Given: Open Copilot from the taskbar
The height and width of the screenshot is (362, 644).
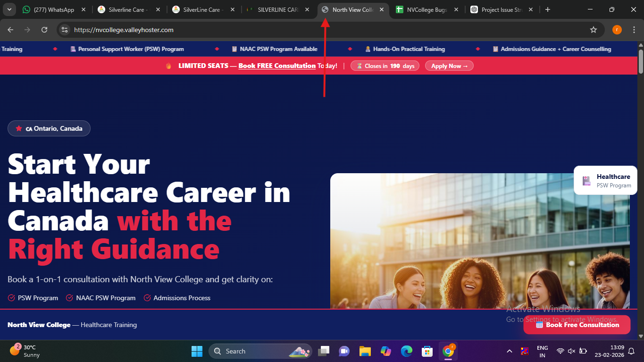Looking at the screenshot, I should pyautogui.click(x=386, y=351).
